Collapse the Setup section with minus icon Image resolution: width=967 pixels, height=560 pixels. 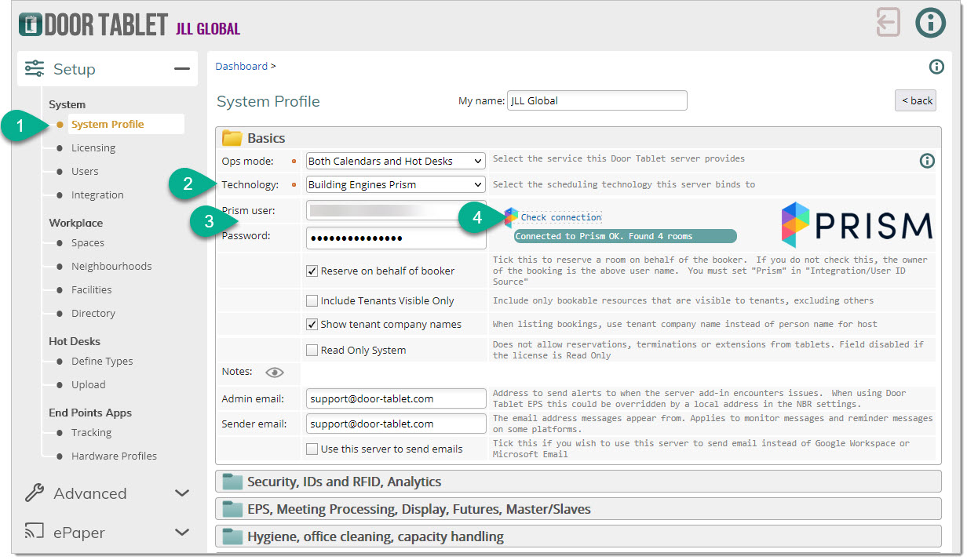182,69
